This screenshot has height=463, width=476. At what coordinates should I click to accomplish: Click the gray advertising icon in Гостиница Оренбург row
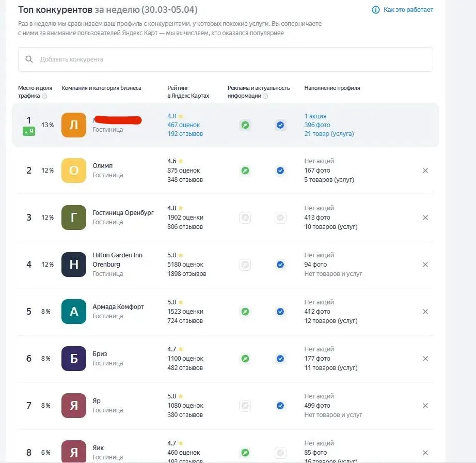[x=245, y=218]
